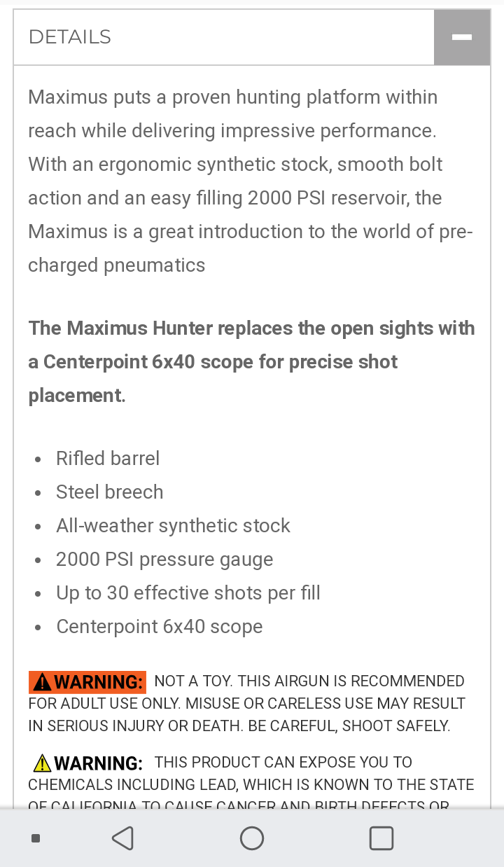Tap the 2000 PSI pressure gauge item

tap(164, 559)
